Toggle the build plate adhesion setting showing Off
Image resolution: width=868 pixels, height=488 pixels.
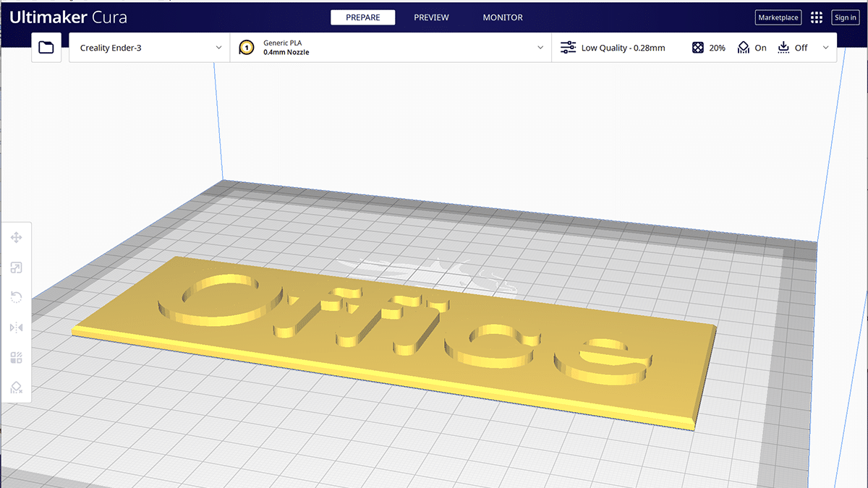click(793, 48)
